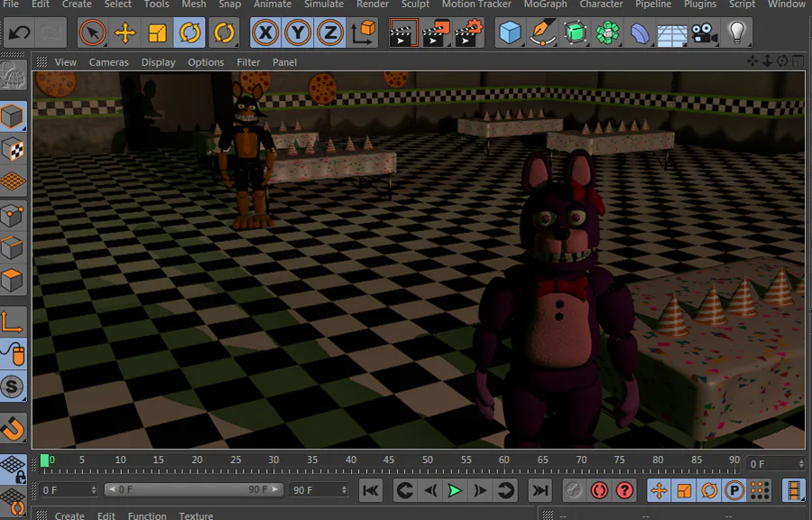Toggle Enable Axis L-shaped icon
Viewport: 812px width, 520px height.
click(x=13, y=321)
